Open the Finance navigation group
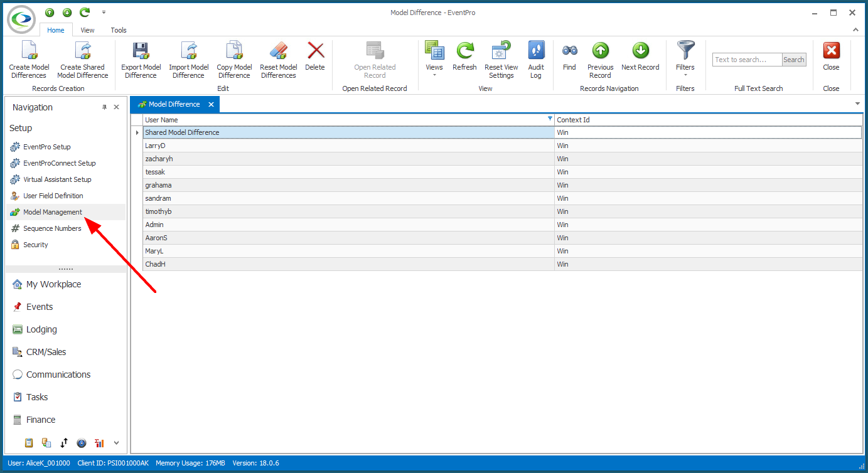Viewport: 868px width, 473px height. tap(66, 420)
